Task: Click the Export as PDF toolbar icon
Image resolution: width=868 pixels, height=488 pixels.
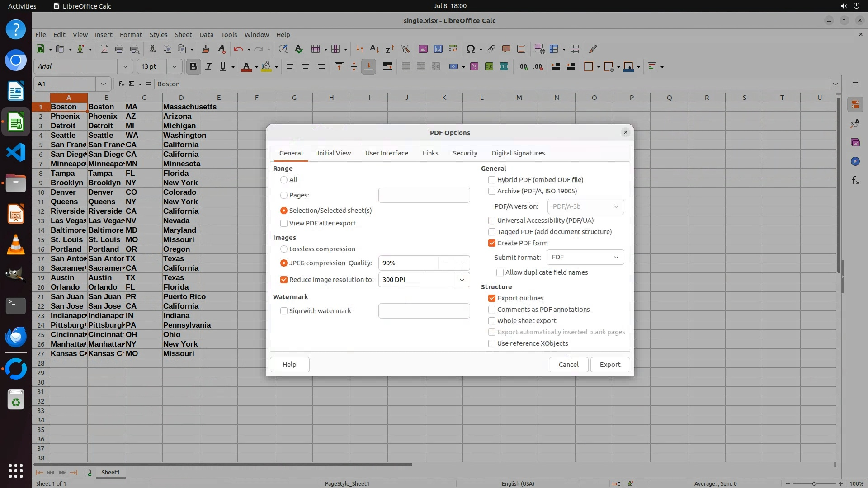Action: pyautogui.click(x=104, y=49)
